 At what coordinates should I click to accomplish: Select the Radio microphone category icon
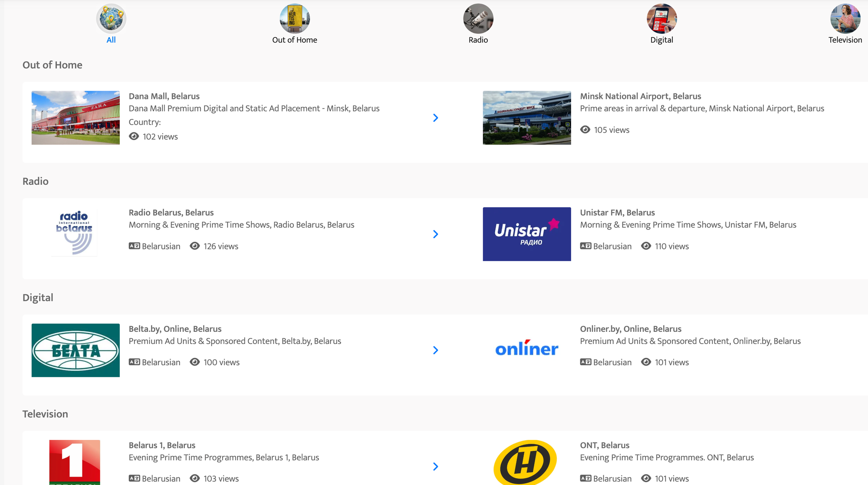[x=478, y=19]
